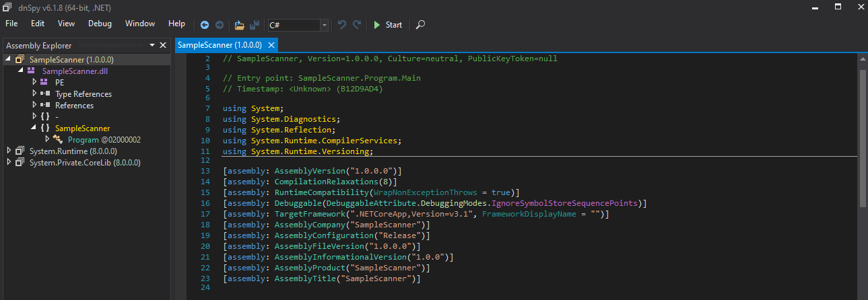
Task: Navigate forward with the toolbar forward arrow
Action: point(220,25)
